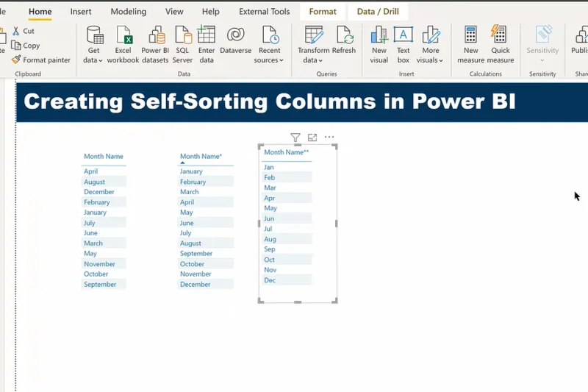This screenshot has width=588, height=392.
Task: Open the Help tab
Action: coord(211,12)
